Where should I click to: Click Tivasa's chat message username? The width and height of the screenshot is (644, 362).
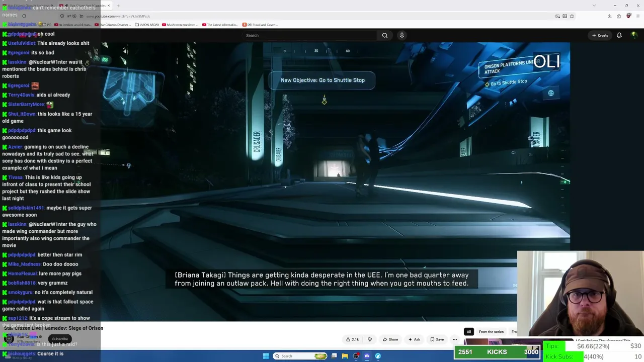point(15,177)
